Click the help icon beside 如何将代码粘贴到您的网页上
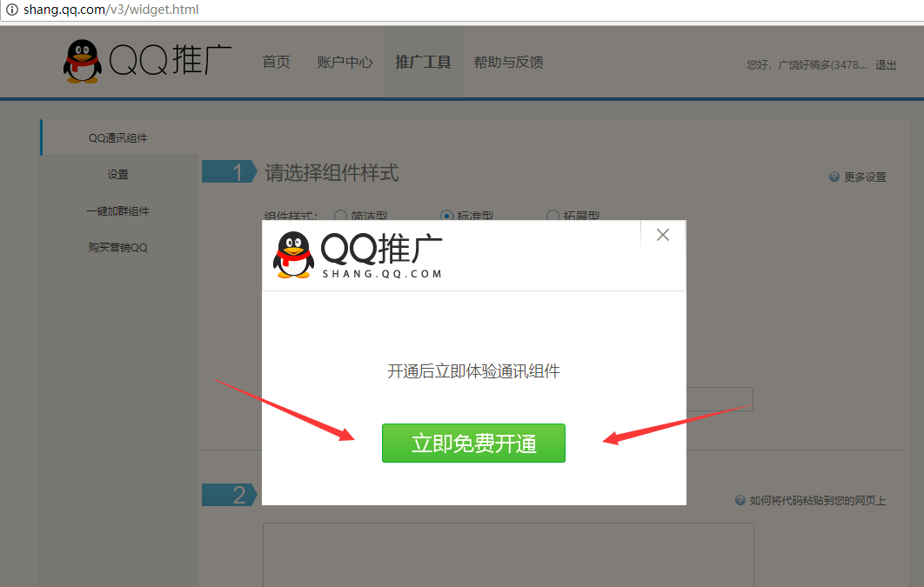Viewport: 924px width, 587px height. (740, 500)
